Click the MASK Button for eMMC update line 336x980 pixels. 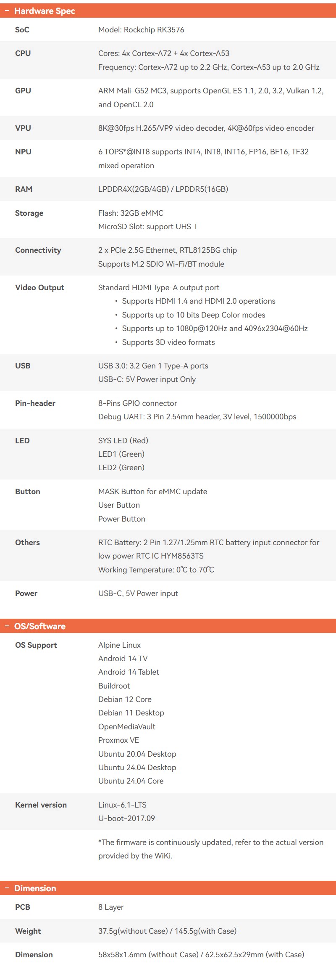[152, 491]
